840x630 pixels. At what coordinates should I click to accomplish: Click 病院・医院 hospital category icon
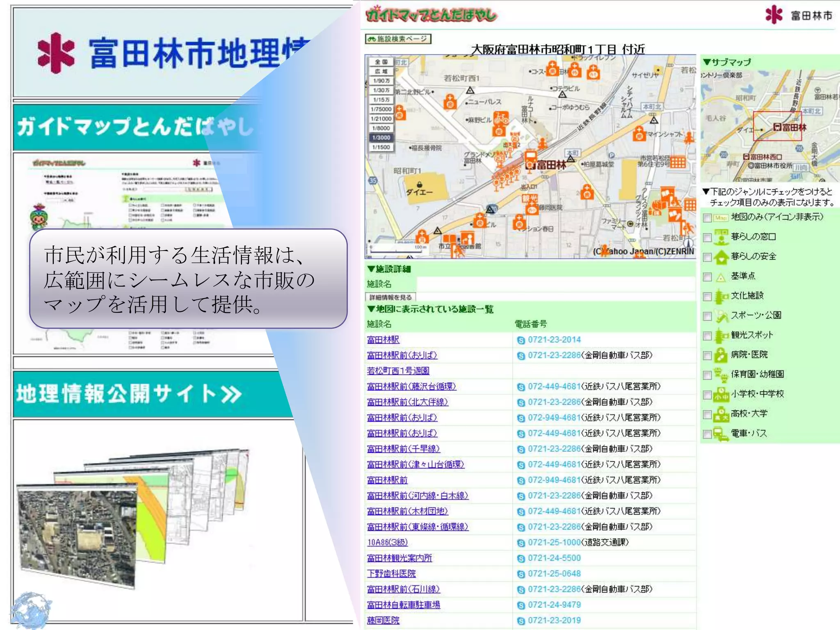point(721,355)
